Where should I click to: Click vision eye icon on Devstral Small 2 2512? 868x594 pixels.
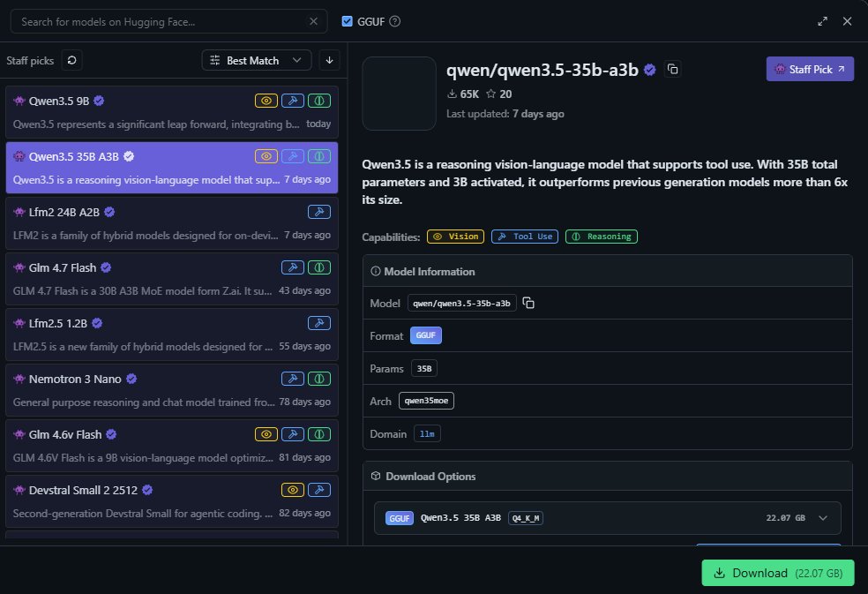tap(293, 491)
